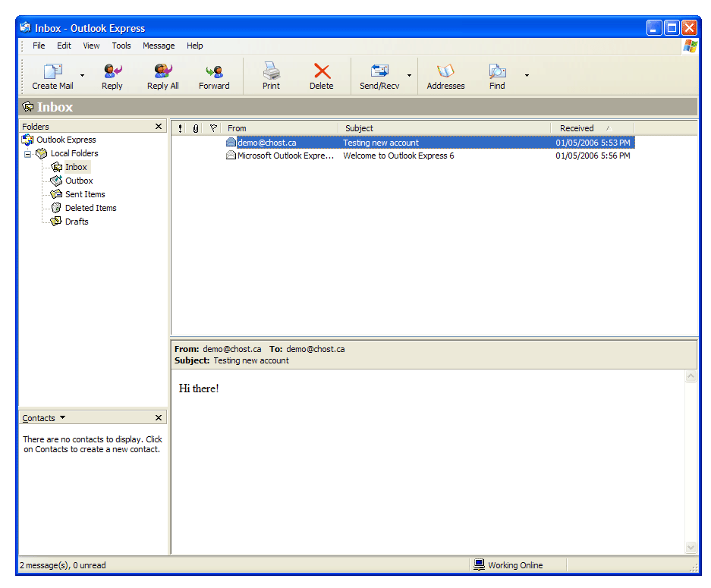The width and height of the screenshot is (711, 588).
Task: Open the Help menu
Action: click(x=195, y=46)
